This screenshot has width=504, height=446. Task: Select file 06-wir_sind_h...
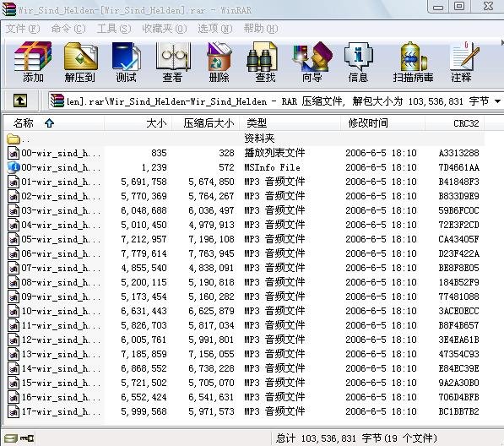(x=61, y=254)
